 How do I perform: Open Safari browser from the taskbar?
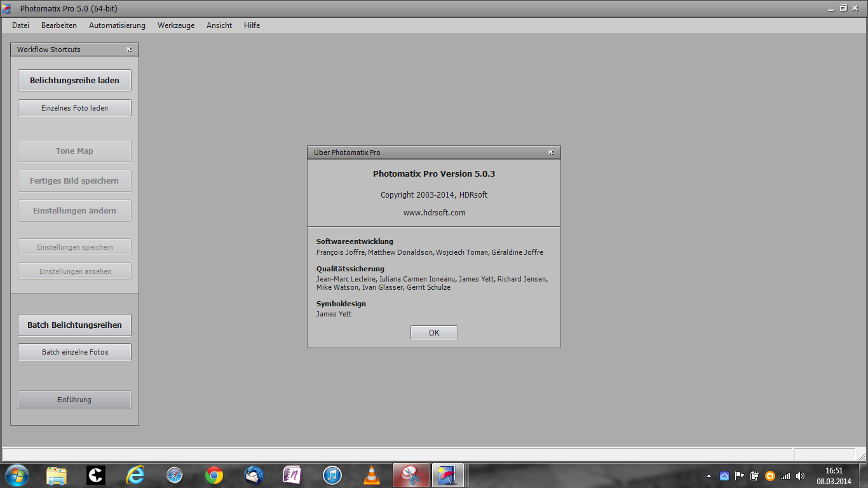tap(175, 475)
